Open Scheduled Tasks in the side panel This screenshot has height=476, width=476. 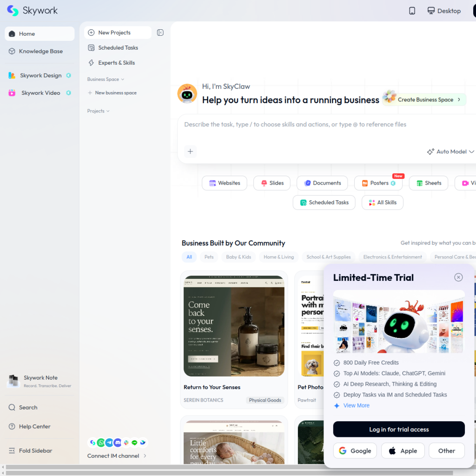118,48
